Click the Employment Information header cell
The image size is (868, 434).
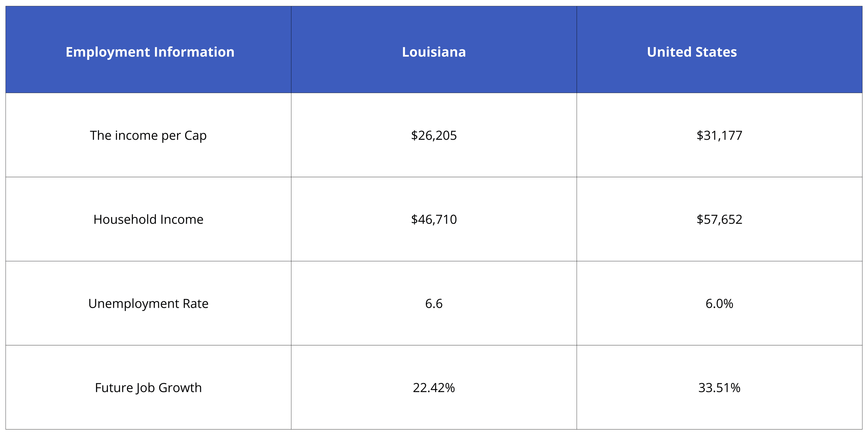point(150,52)
